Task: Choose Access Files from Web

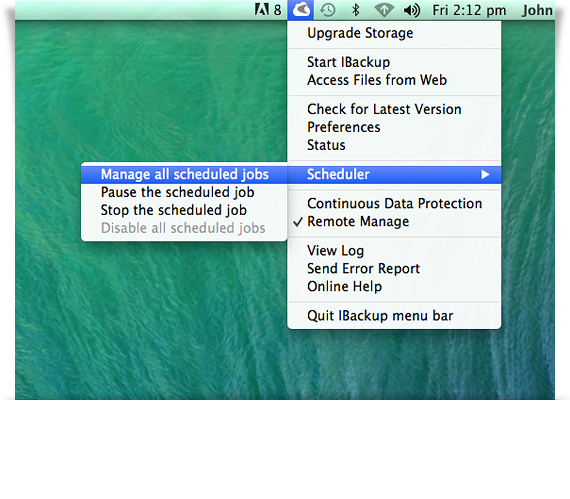Action: 394,80
